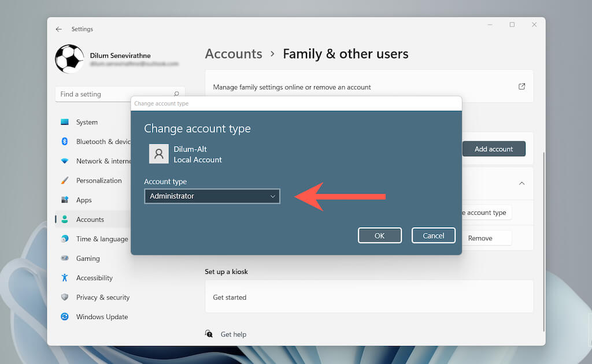The width and height of the screenshot is (592, 364).
Task: Click the search magnifier icon
Action: [176, 94]
